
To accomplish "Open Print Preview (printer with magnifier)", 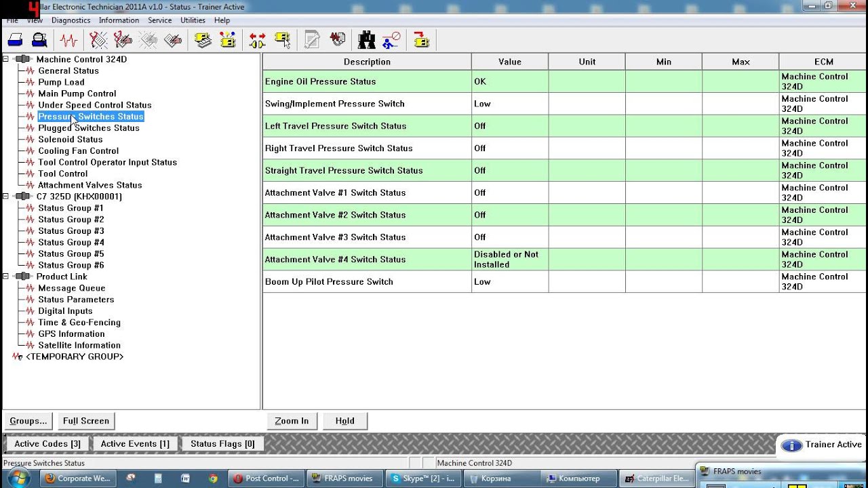I will point(39,40).
